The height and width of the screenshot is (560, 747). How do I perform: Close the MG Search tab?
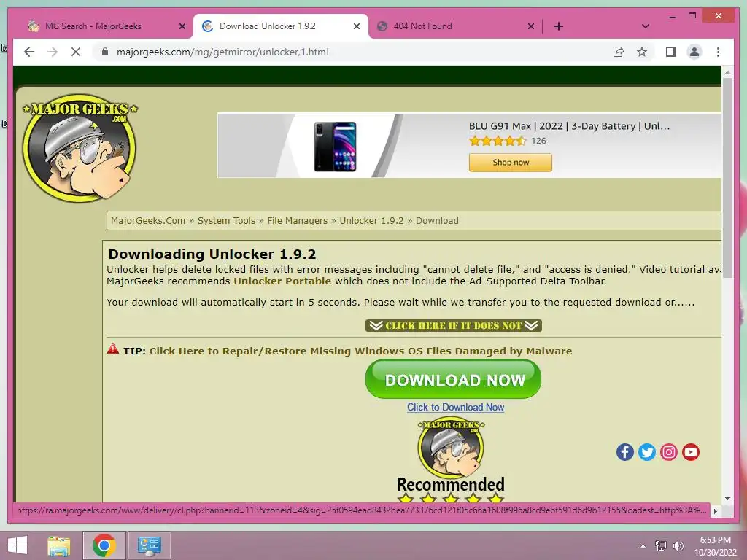[182, 26]
